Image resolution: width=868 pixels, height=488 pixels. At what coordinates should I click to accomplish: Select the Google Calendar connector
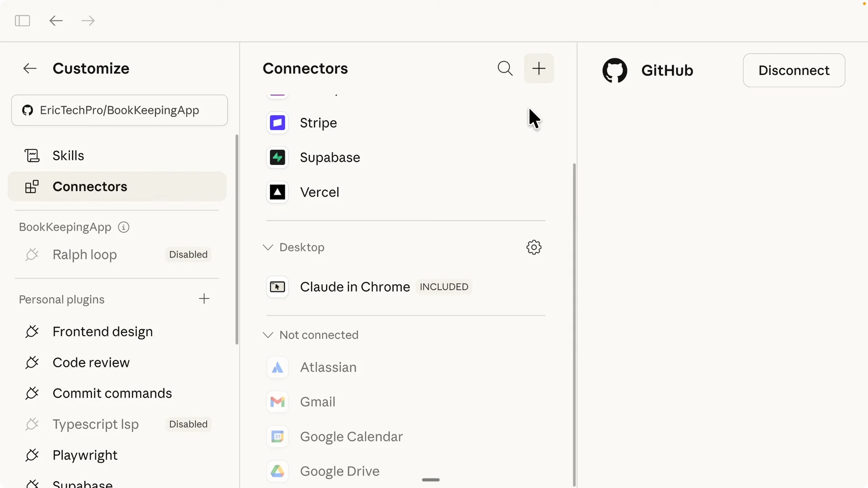click(406, 437)
